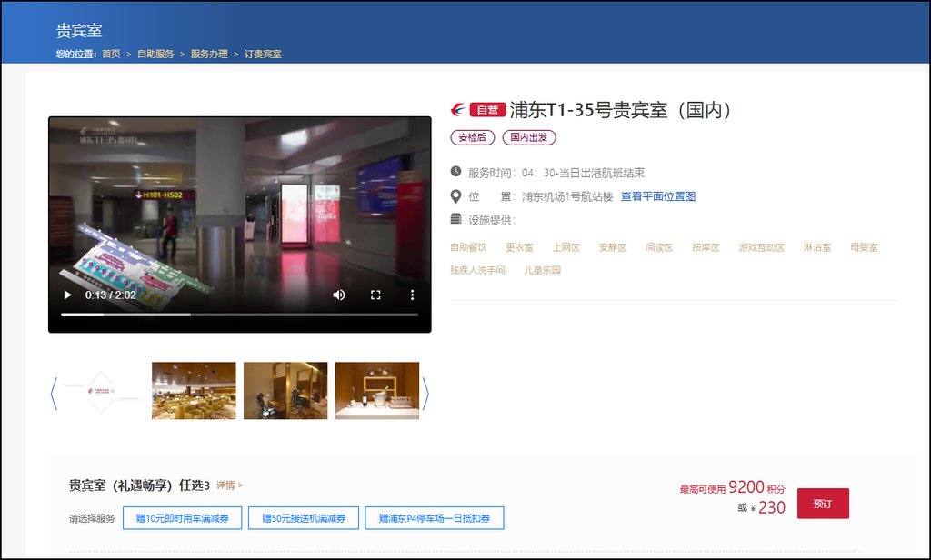Click the 上网区 facility label

click(x=566, y=247)
